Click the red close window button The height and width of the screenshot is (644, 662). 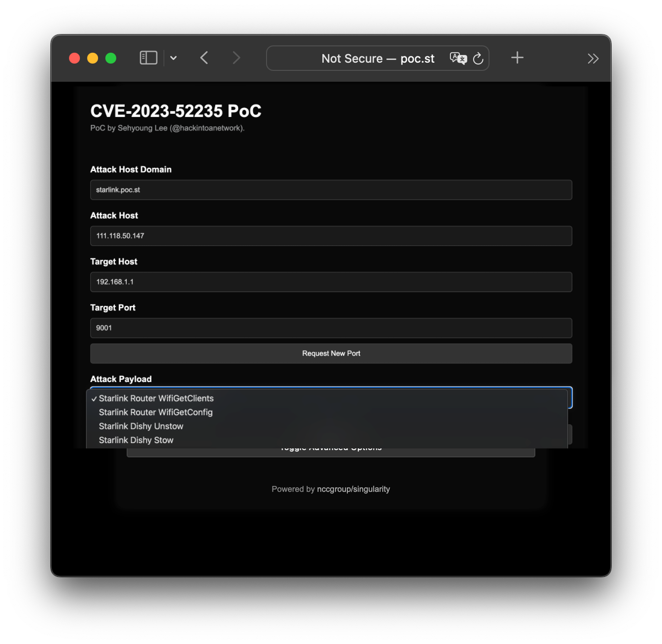75,58
